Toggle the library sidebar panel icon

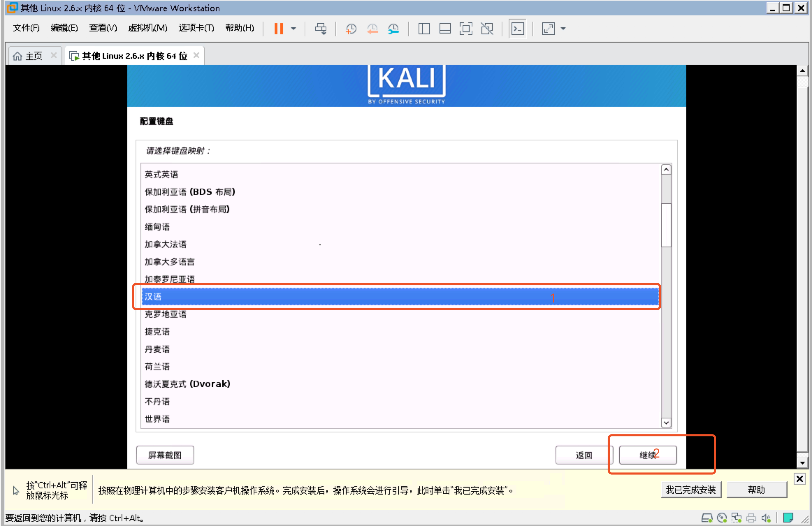pyautogui.click(x=424, y=29)
